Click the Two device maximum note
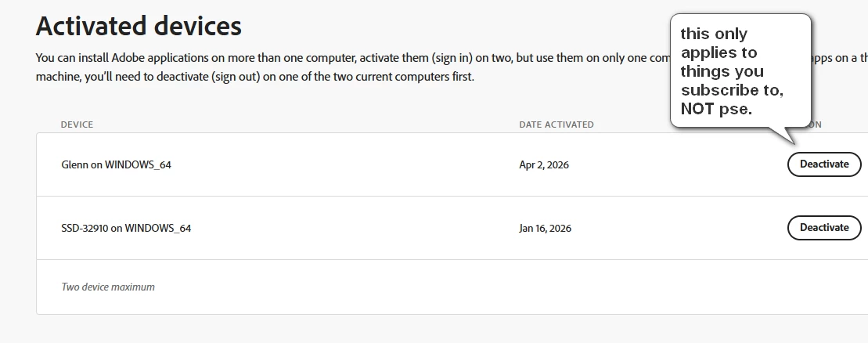This screenshot has height=343, width=868. pos(108,287)
